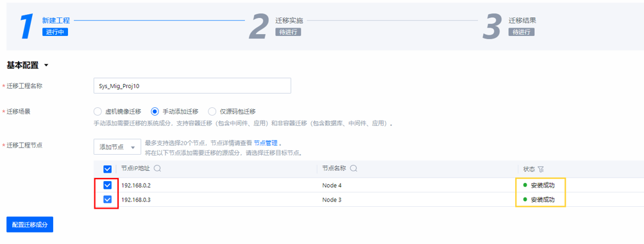
Task: Click the 节点名称 column header
Action: pos(334,169)
